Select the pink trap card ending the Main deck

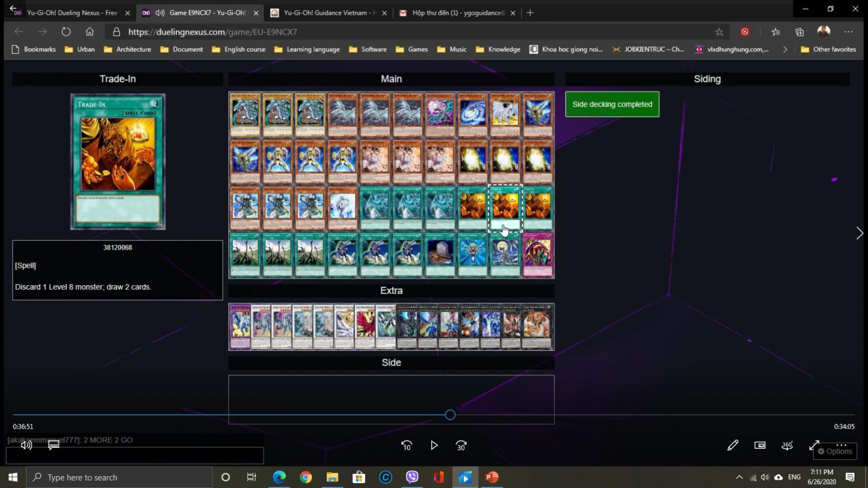tap(537, 255)
